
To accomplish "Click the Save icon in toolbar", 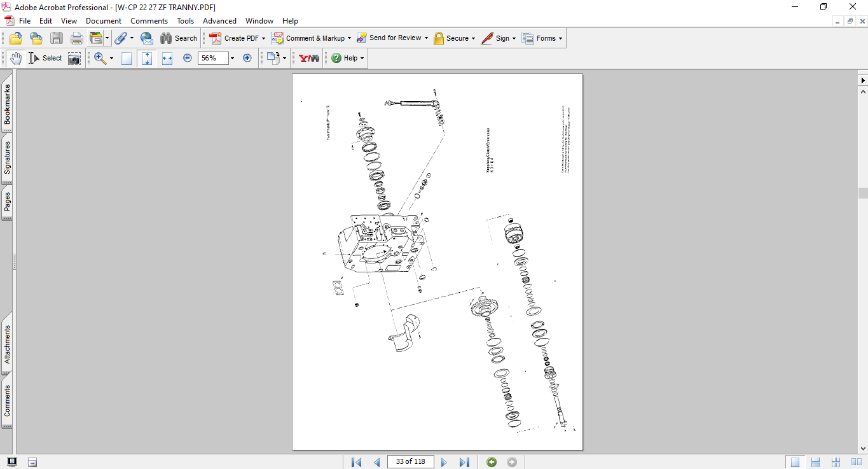I will pyautogui.click(x=57, y=38).
